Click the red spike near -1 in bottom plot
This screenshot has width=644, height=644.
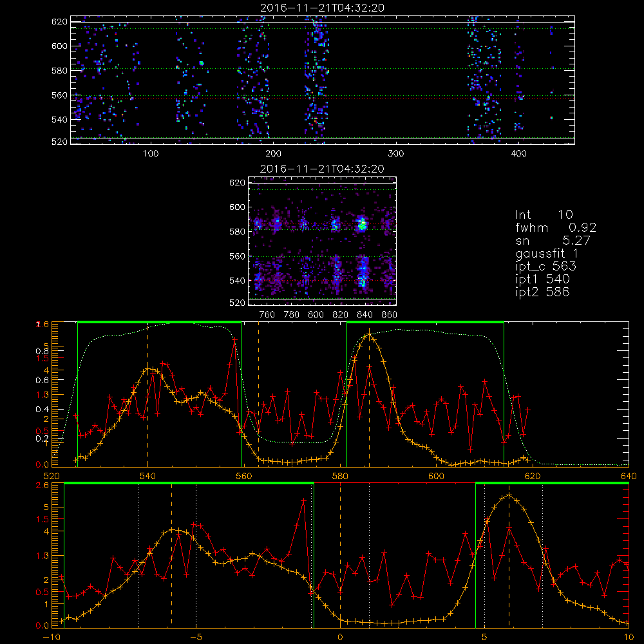coord(303,500)
